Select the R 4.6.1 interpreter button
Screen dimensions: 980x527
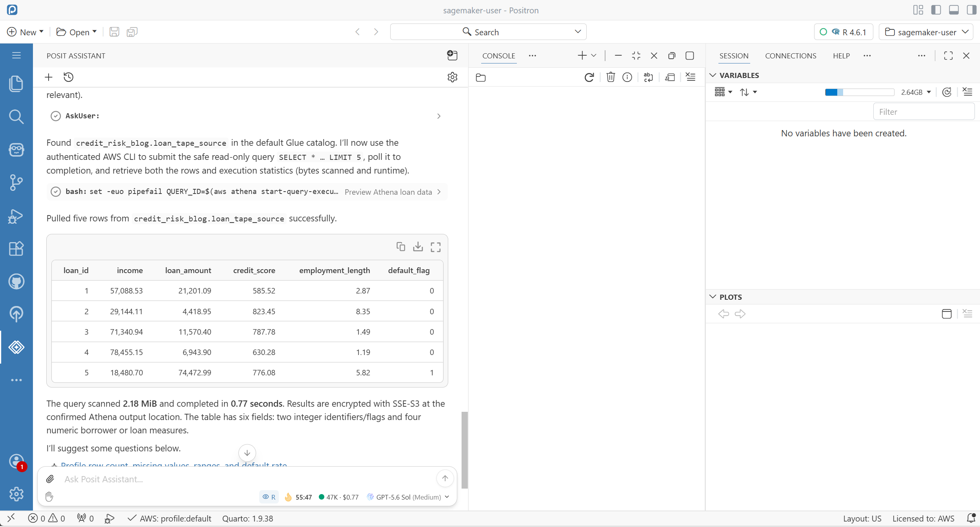click(844, 32)
